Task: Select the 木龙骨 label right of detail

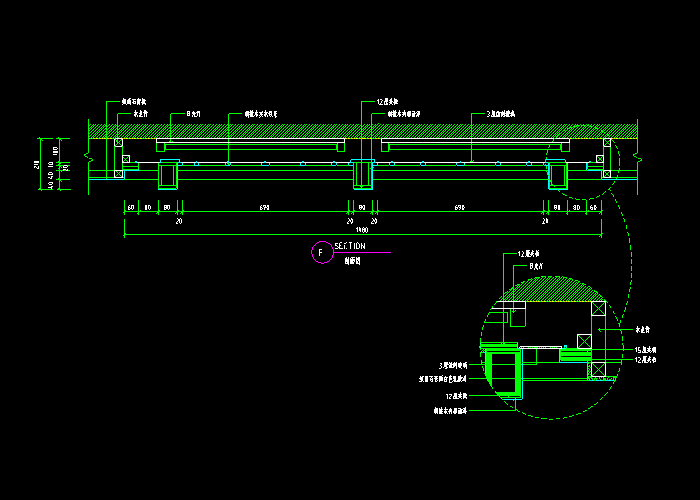Action: click(x=643, y=328)
